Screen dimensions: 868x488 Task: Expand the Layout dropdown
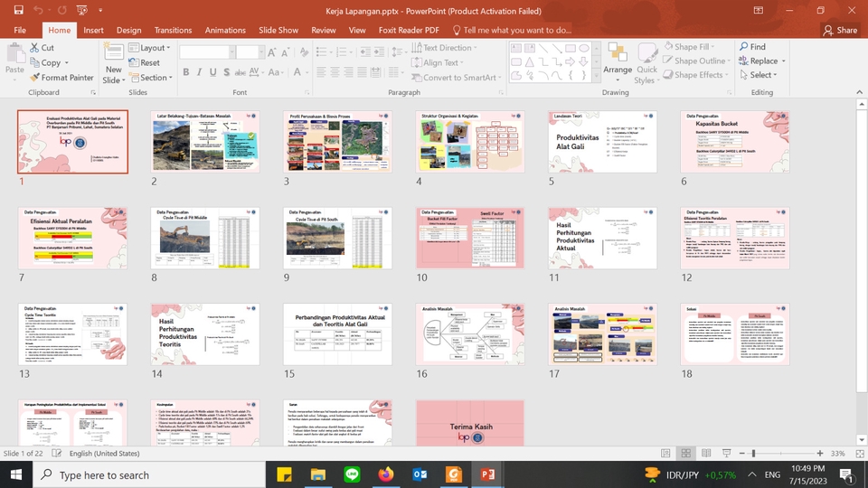[149, 48]
